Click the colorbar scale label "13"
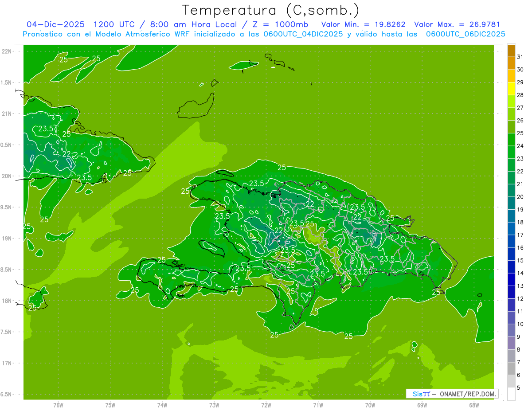Image resolution: width=532 pixels, height=411 pixels. pos(520,286)
